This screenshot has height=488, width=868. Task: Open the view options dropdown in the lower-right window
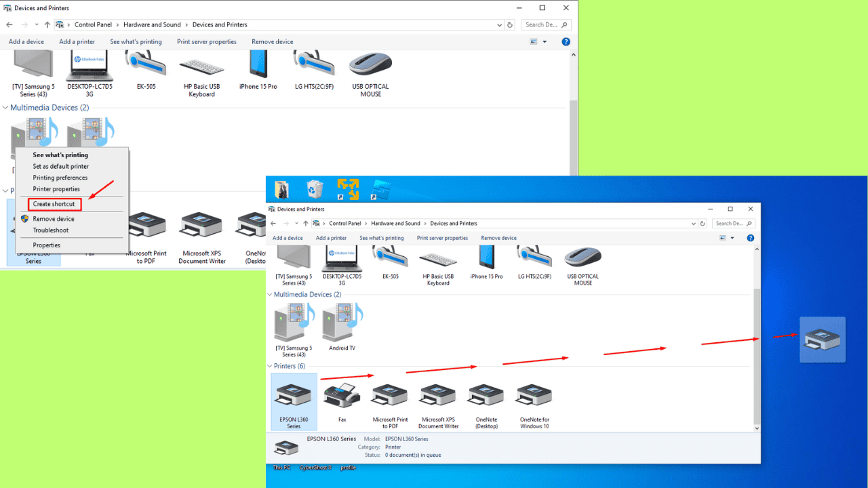coord(732,238)
